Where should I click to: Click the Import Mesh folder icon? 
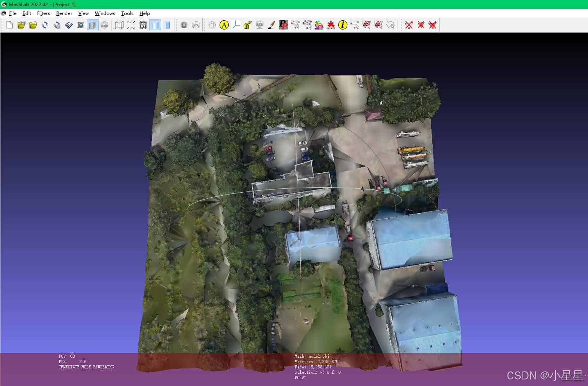[33, 25]
